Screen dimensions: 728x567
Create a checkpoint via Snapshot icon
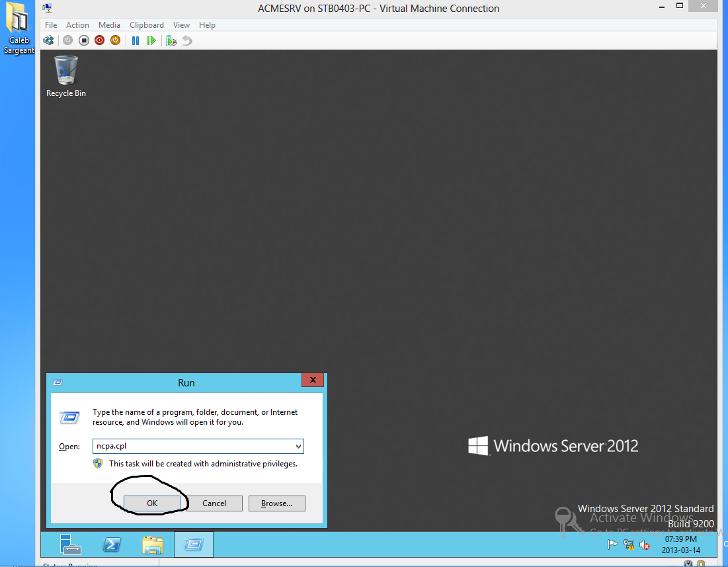click(x=171, y=40)
